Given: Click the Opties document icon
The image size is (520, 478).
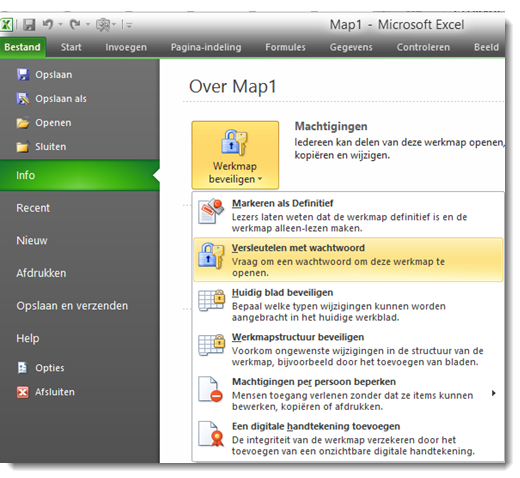Looking at the screenshot, I should (23, 368).
